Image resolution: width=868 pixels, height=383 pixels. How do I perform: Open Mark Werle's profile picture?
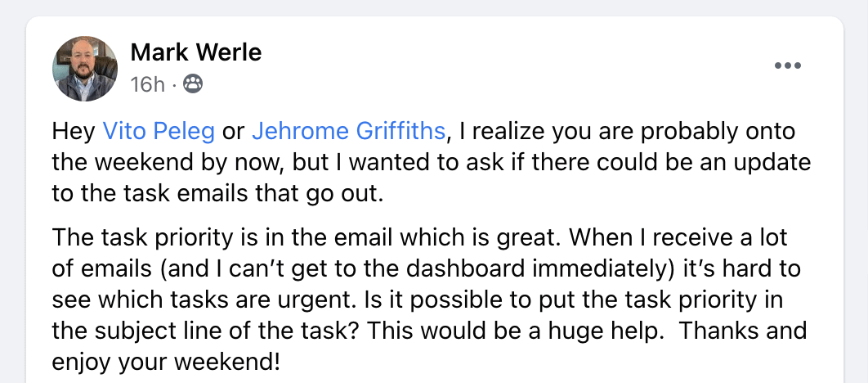click(x=85, y=69)
